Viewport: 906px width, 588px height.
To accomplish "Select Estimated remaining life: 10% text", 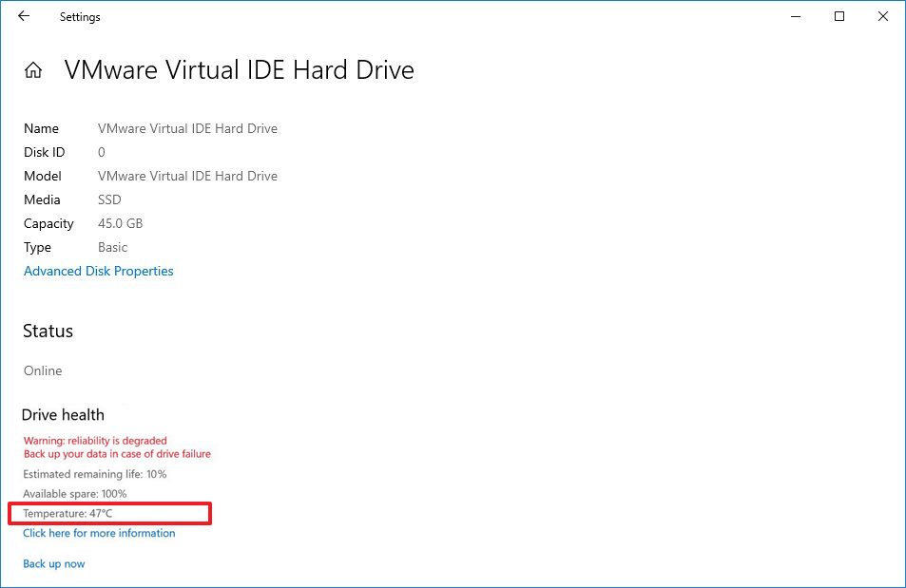I will (x=95, y=474).
